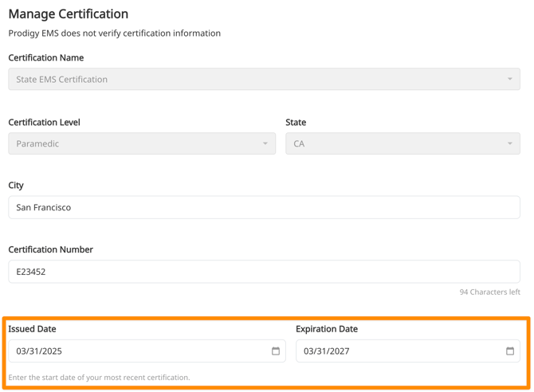The image size is (534, 392).
Task: Click the 'CA' selected state value
Action: point(299,144)
